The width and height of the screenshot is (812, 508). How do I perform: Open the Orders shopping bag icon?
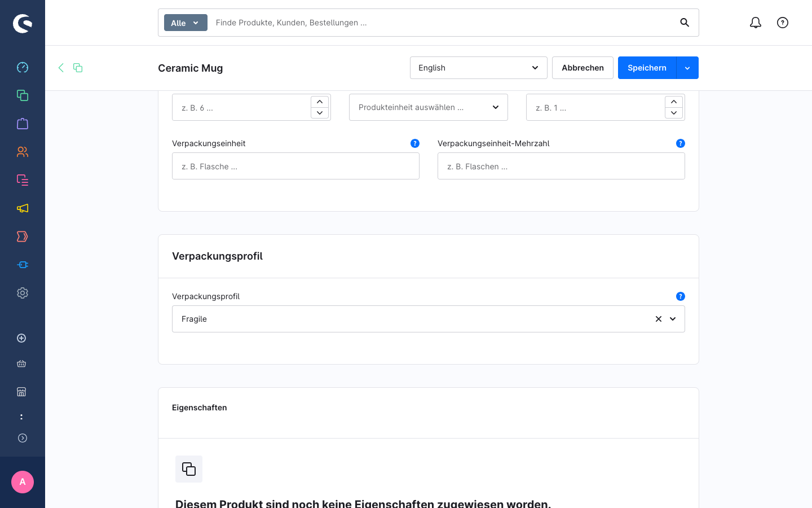[x=23, y=124]
